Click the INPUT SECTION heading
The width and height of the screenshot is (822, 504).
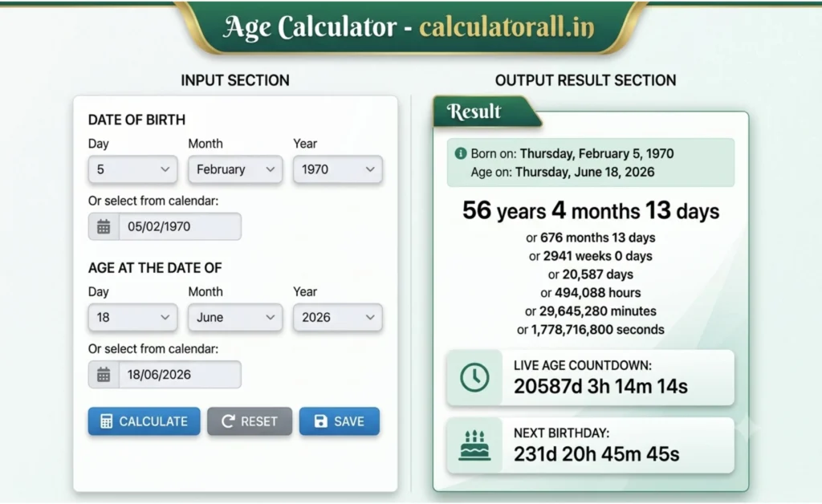(235, 80)
